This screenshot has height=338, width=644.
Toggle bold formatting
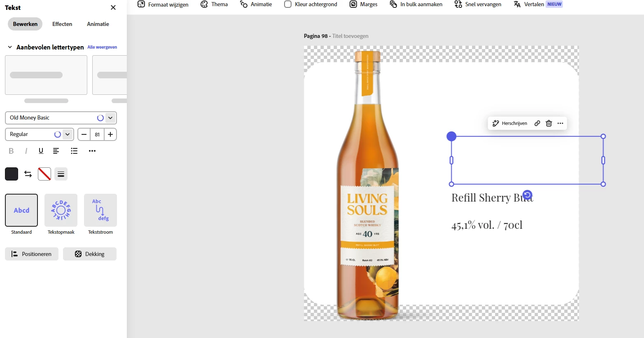point(11,151)
